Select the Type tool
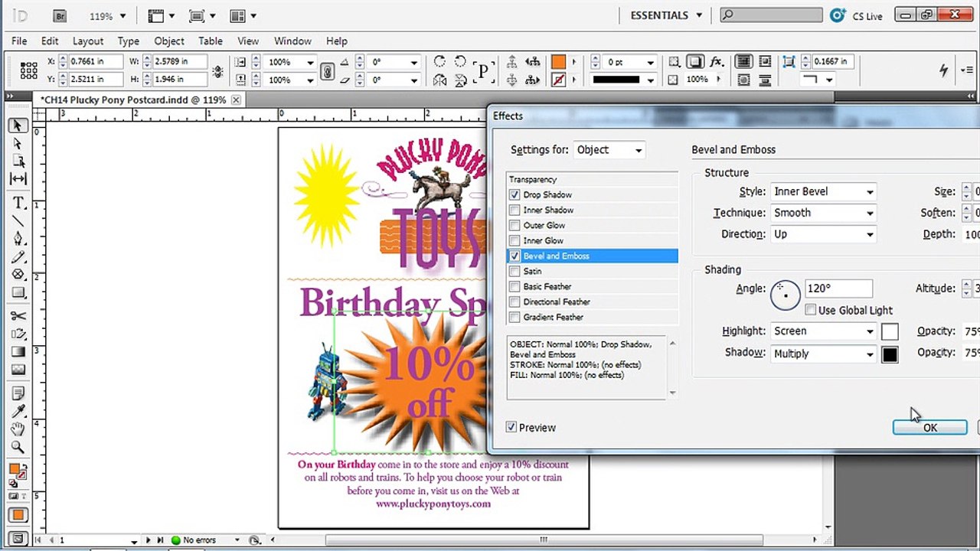The height and width of the screenshot is (551, 980). tap(18, 203)
